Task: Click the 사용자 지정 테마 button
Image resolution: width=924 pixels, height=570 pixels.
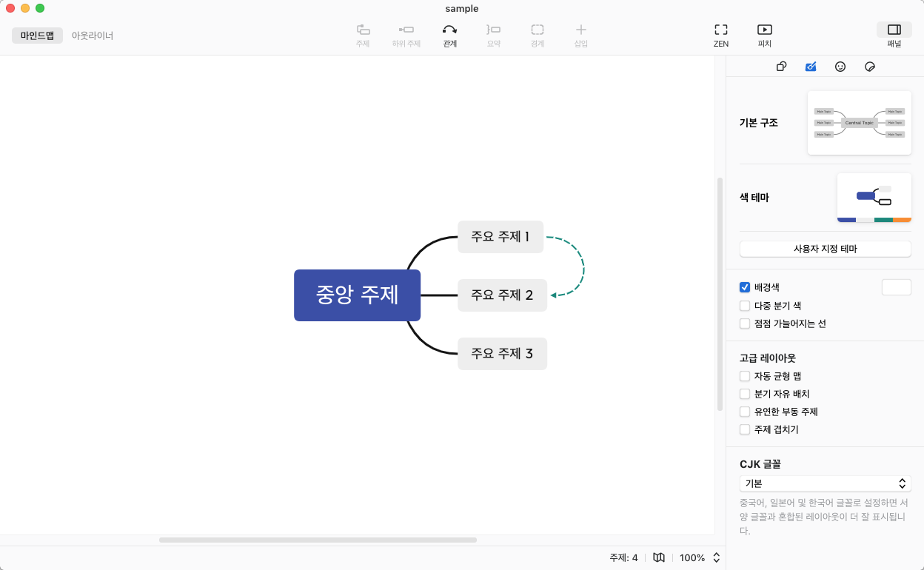Action: (826, 249)
